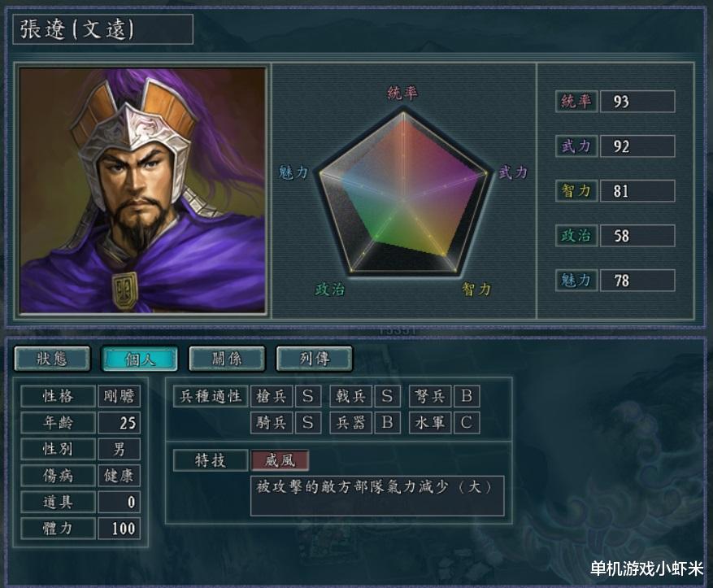
Task: Open the 列傳 biography tab
Action: pos(314,359)
